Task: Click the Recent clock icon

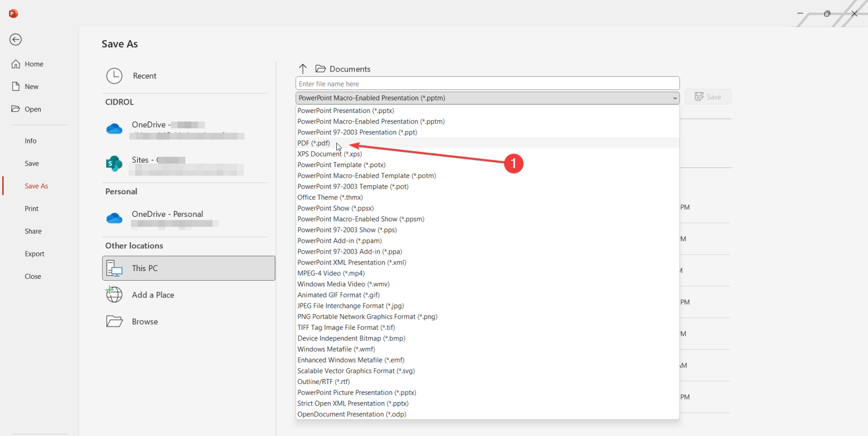Action: [115, 76]
